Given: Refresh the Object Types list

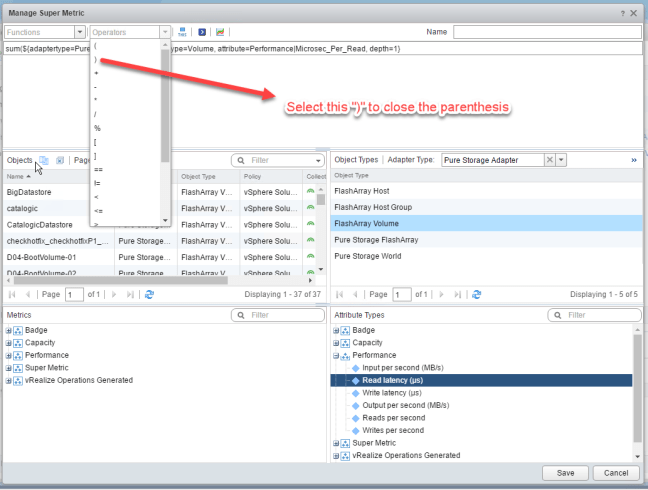Looking at the screenshot, I should coord(475,295).
